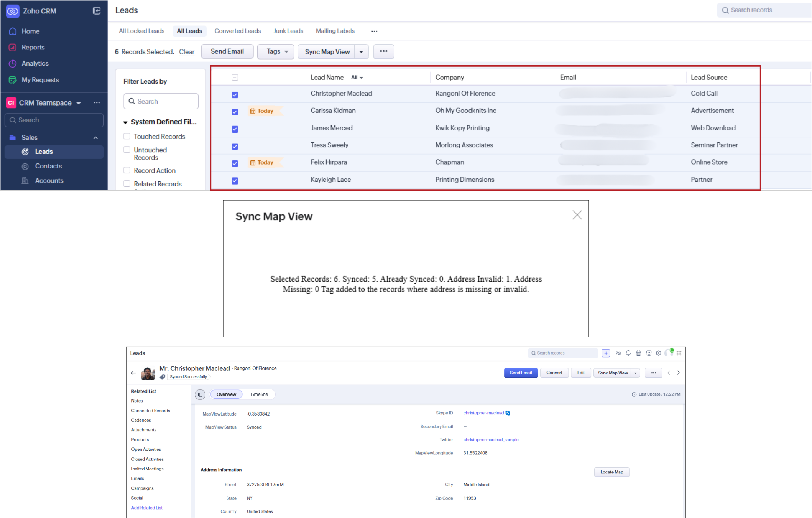Open the apps grid launcher

(x=679, y=353)
